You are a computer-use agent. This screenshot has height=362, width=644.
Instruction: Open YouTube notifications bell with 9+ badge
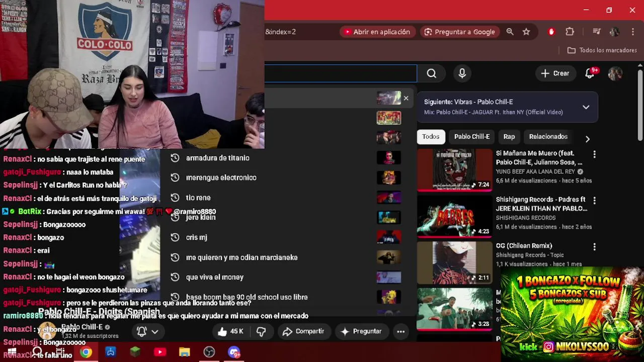click(590, 73)
